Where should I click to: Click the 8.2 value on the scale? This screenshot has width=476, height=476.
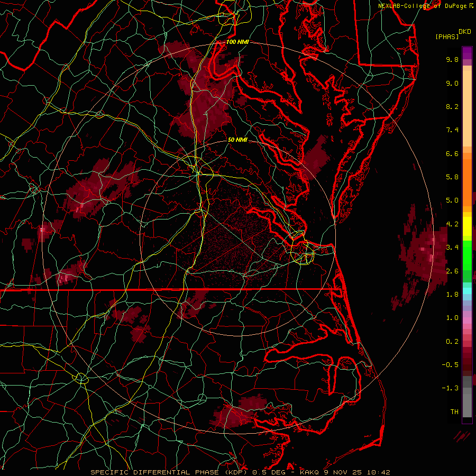pyautogui.click(x=452, y=106)
